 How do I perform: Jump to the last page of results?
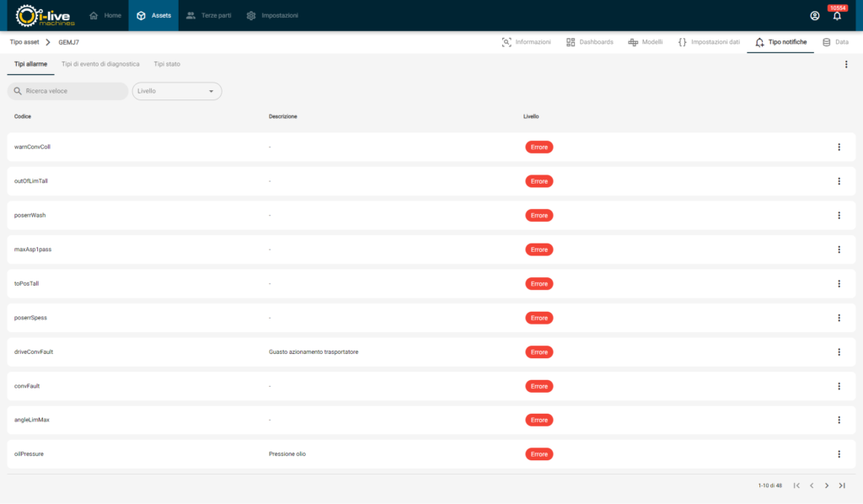(x=842, y=485)
